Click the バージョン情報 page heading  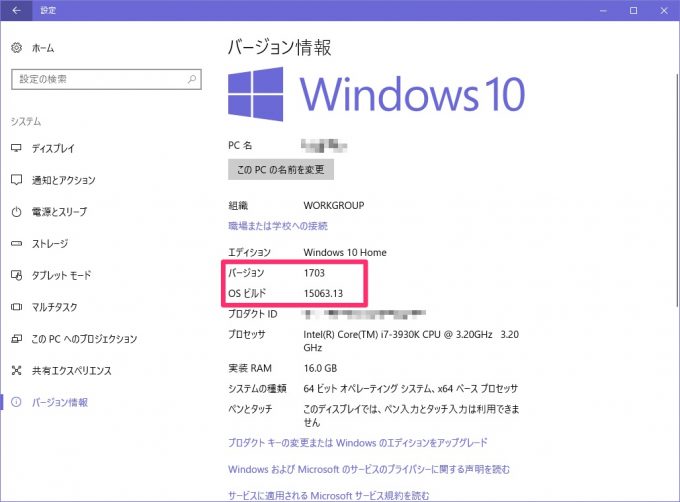coord(280,47)
